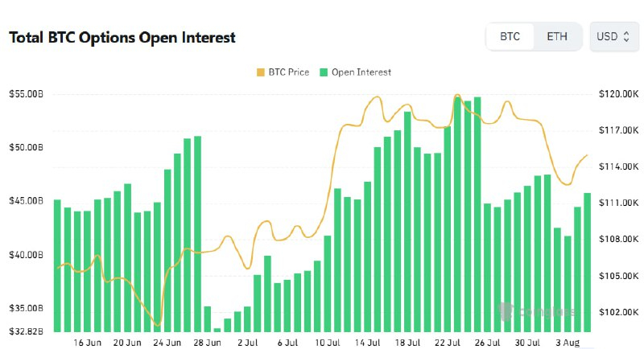Click the Total BTC Options Open Interest title
Viewport: 644px width, 349px height.
tap(122, 37)
